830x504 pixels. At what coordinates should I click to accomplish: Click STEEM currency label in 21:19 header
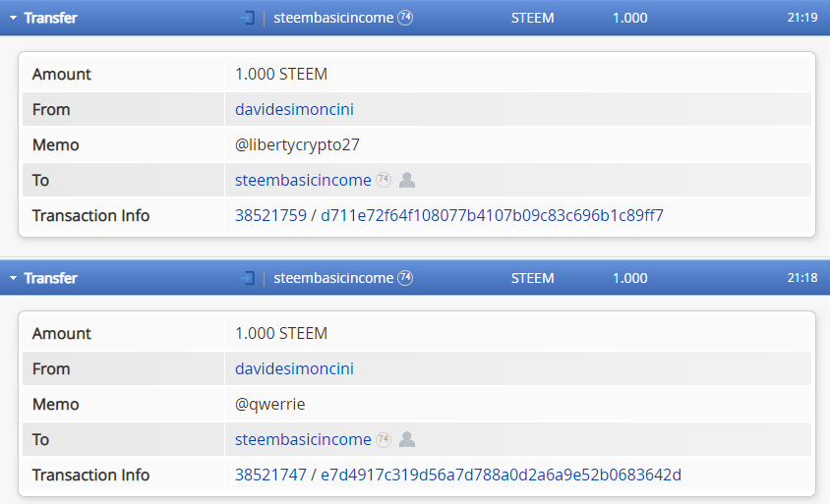[x=532, y=18]
